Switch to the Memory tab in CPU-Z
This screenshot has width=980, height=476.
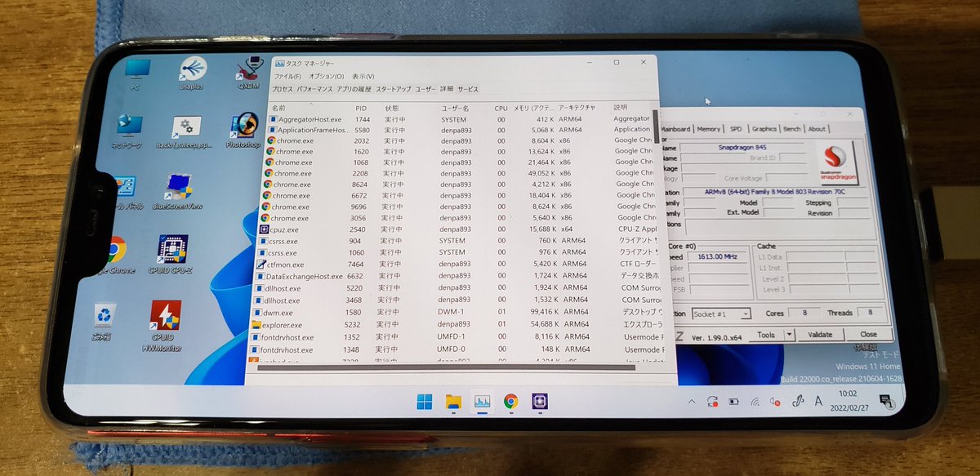click(x=708, y=129)
